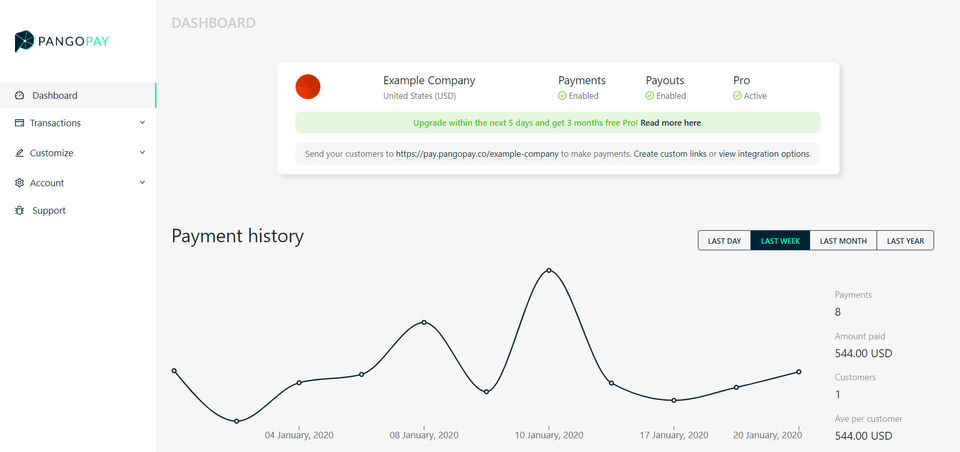This screenshot has height=452, width=960.
Task: Click the chart data point above 04 January
Action: [x=299, y=383]
